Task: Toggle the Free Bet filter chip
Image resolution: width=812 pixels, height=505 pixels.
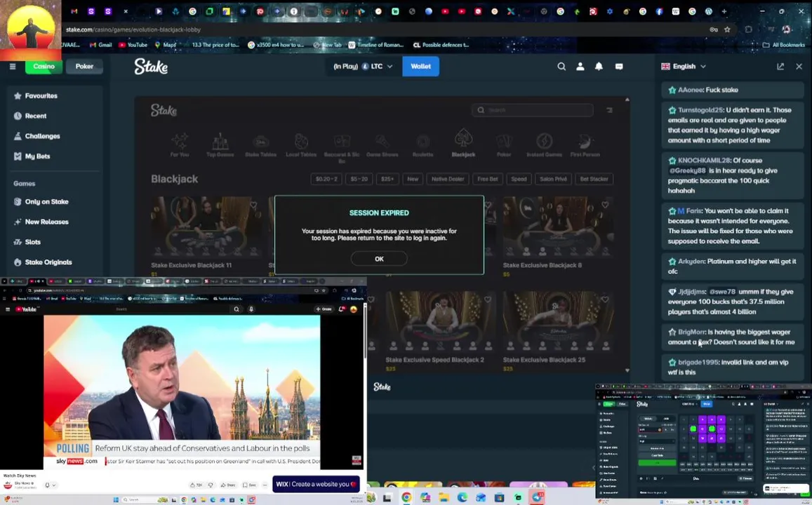Action: click(x=487, y=179)
